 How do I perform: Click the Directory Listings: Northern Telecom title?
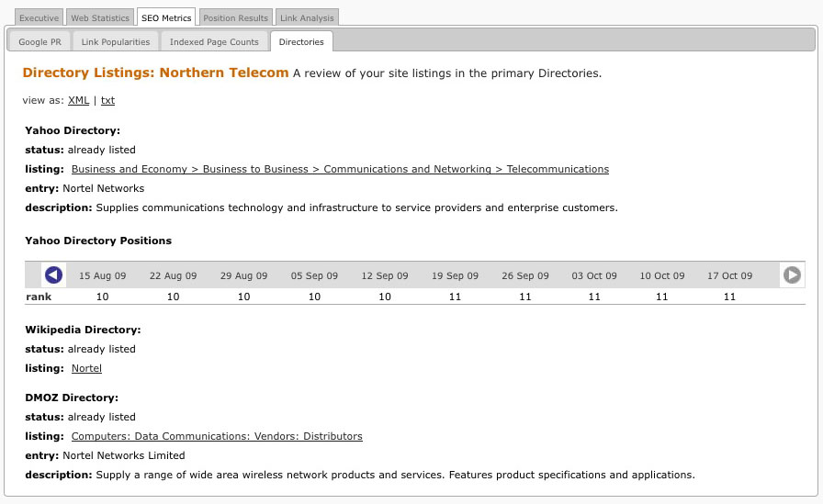tap(155, 73)
